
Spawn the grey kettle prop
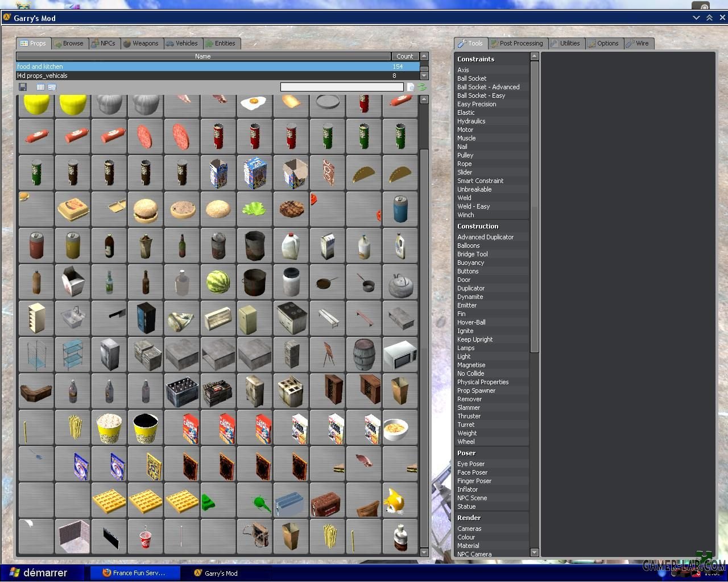[x=400, y=282]
